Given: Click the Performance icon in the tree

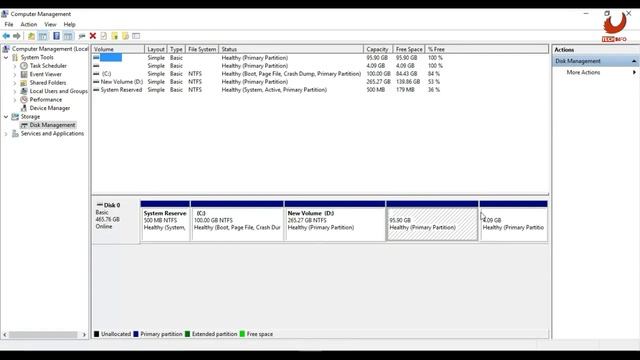Looking at the screenshot, I should coord(24,100).
